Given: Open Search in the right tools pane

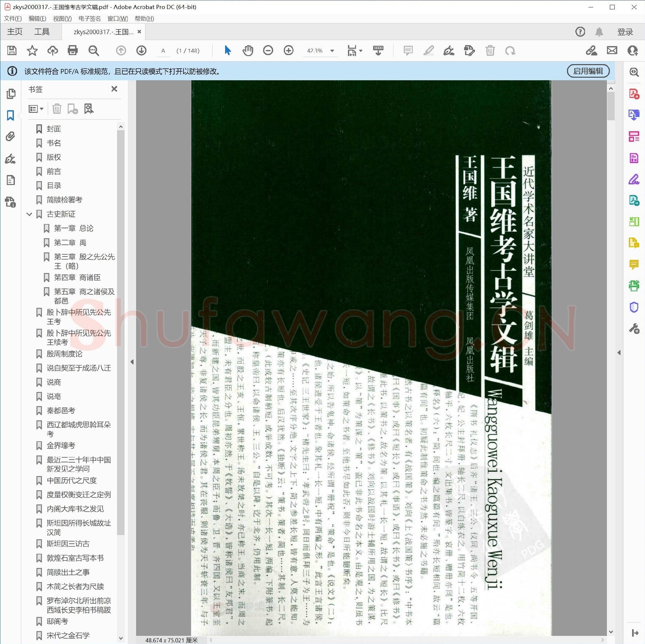Looking at the screenshot, I should coord(633,72).
